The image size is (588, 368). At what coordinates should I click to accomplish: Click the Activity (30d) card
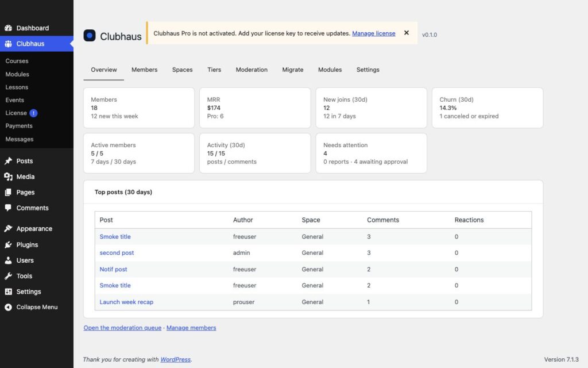[x=255, y=153]
